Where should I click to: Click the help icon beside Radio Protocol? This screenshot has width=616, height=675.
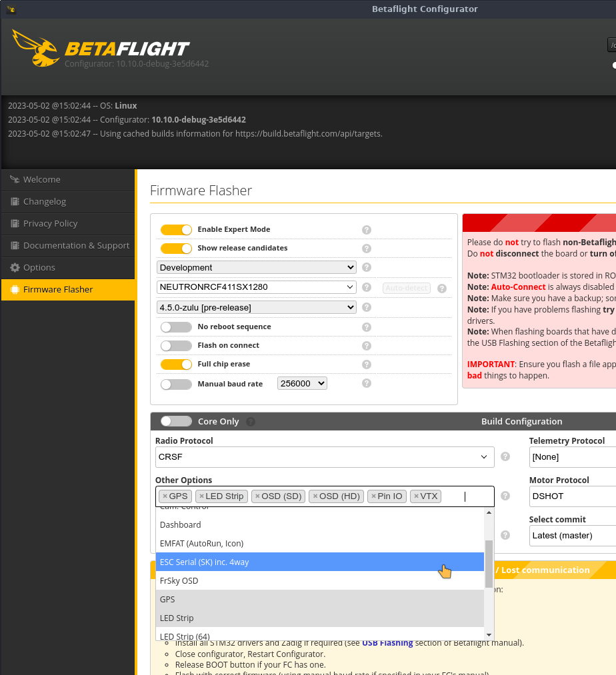[505, 457]
